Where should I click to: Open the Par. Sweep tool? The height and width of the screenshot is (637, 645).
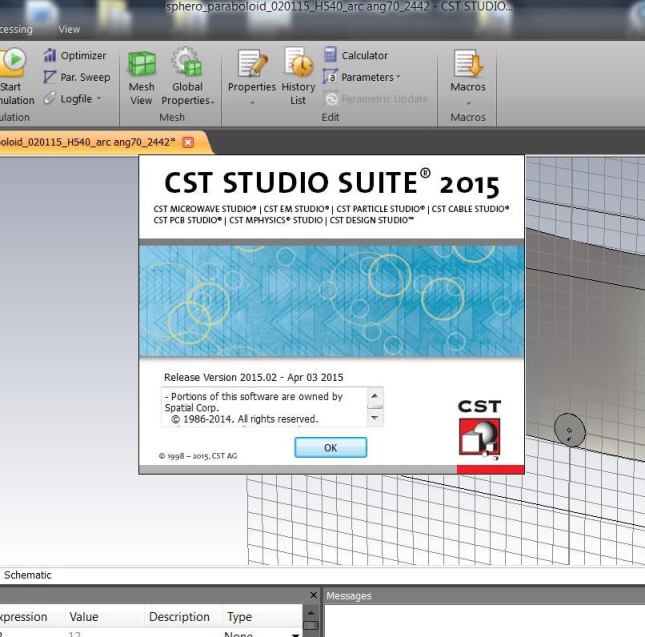click(x=77, y=77)
